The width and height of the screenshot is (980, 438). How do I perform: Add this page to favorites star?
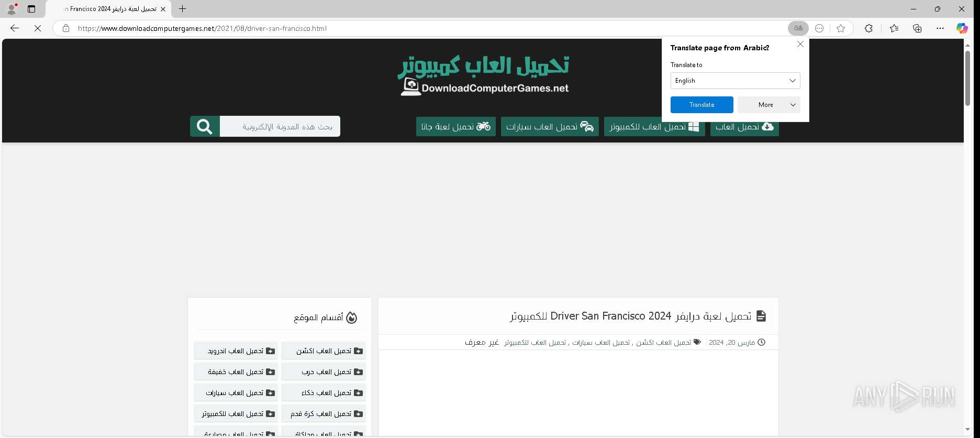click(x=841, y=28)
